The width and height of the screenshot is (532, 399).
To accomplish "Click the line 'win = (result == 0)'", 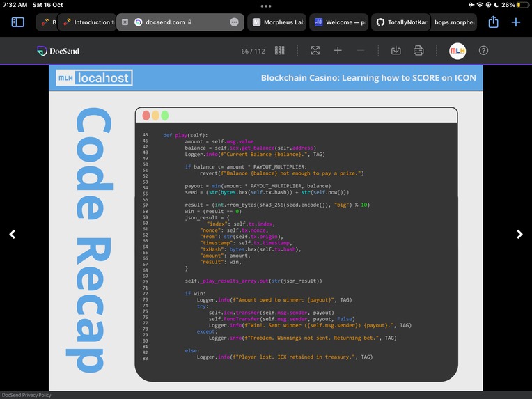I will click(213, 212).
